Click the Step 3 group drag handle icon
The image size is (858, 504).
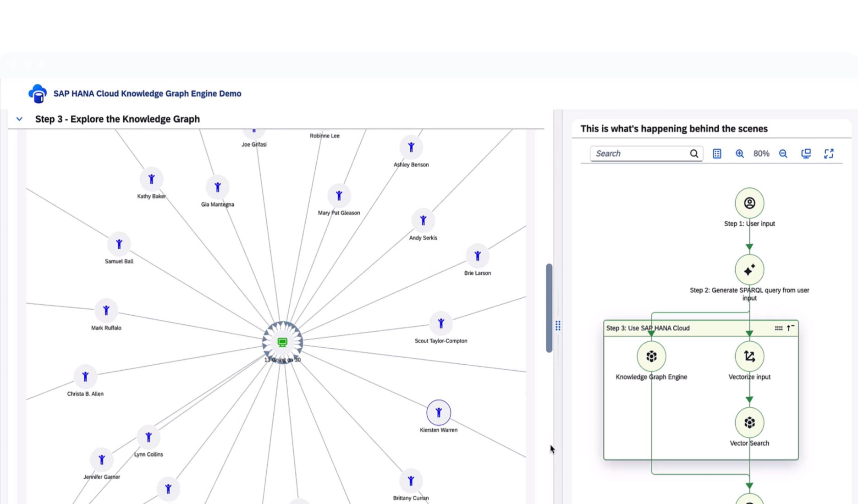point(778,328)
